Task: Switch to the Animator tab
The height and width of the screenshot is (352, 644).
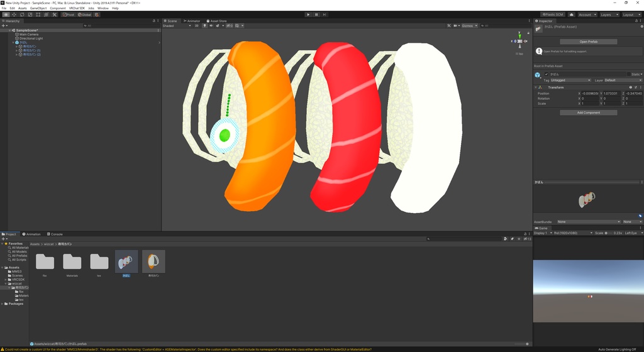Action: coord(192,21)
